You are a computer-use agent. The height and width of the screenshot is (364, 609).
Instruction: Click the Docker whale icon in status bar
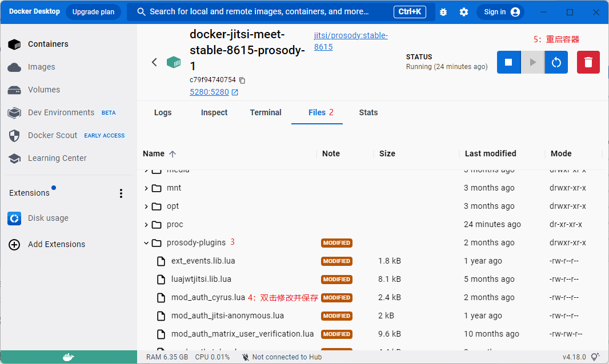click(x=69, y=357)
